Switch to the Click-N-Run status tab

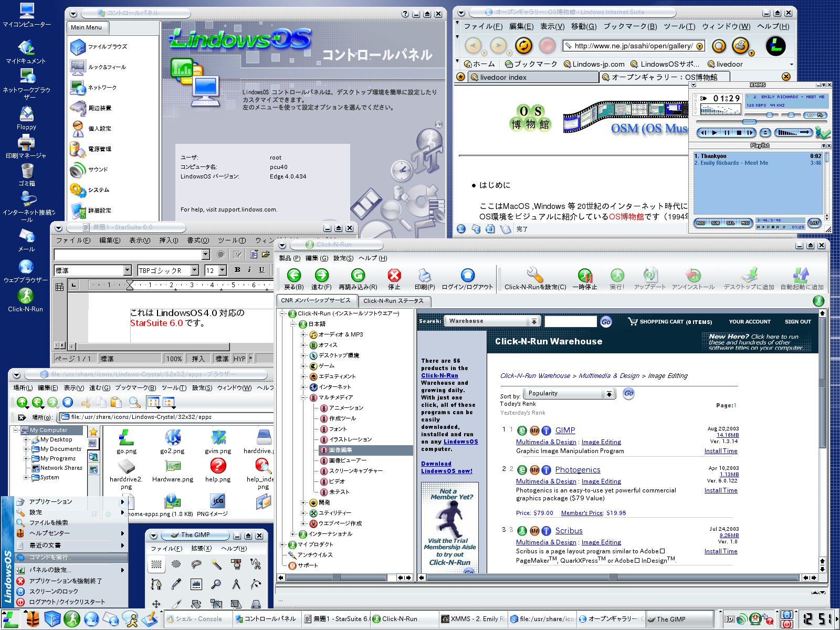(x=394, y=301)
